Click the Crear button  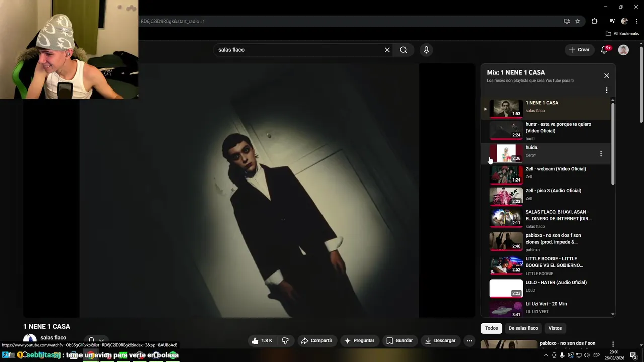tap(579, 50)
